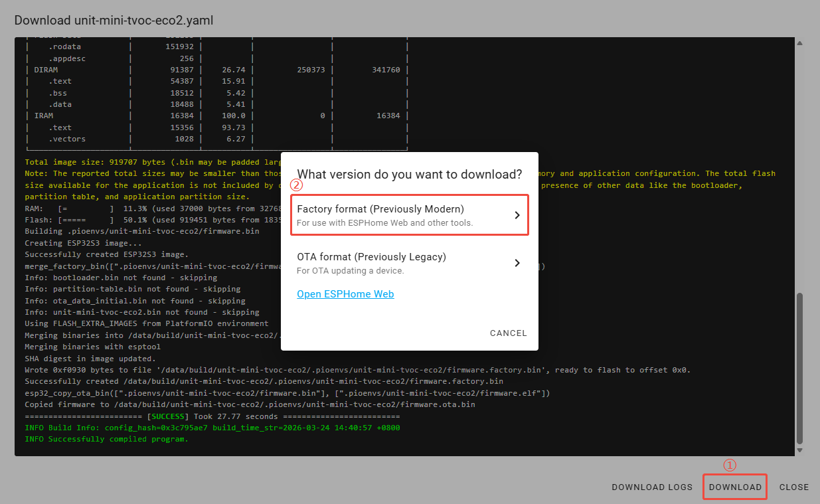Viewport: 820px width, 504px height.
Task: Click the green SUCCESS build line
Action: point(212,416)
